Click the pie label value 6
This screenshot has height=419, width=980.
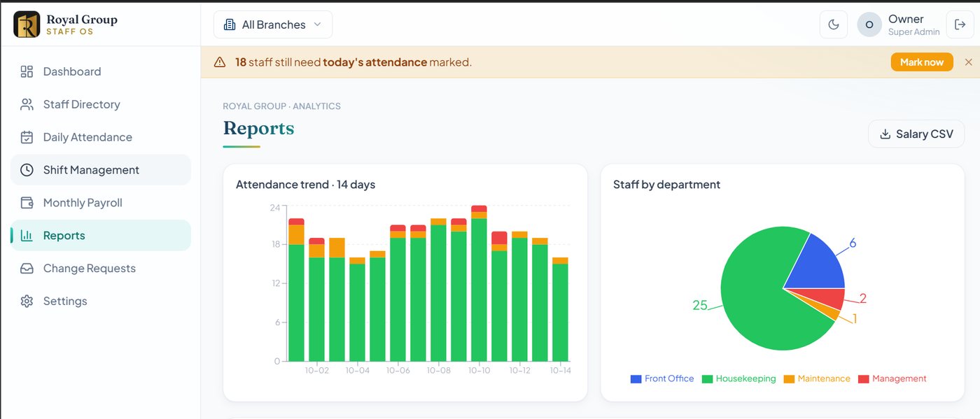[853, 243]
